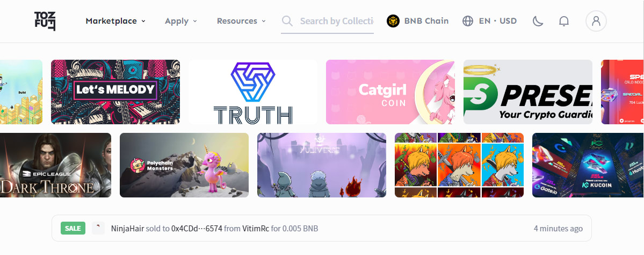Screen dimensions: 644x255
Task: Open the Polychain Monsters collection banner
Action: point(184,165)
